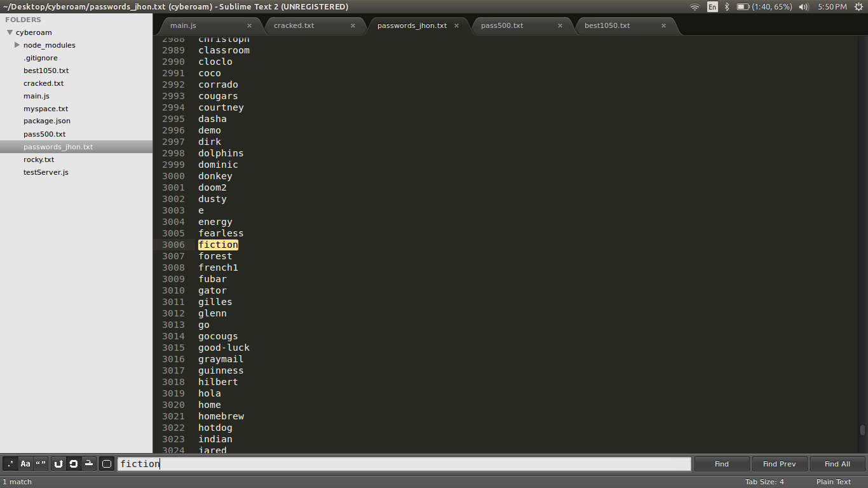Toggle reverse direction find option
Image resolution: width=868 pixels, height=488 pixels.
58,464
